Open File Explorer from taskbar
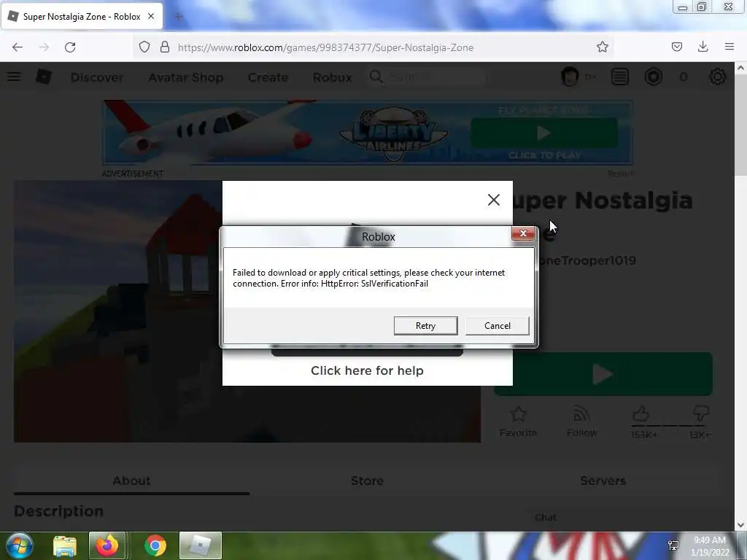 (65, 545)
